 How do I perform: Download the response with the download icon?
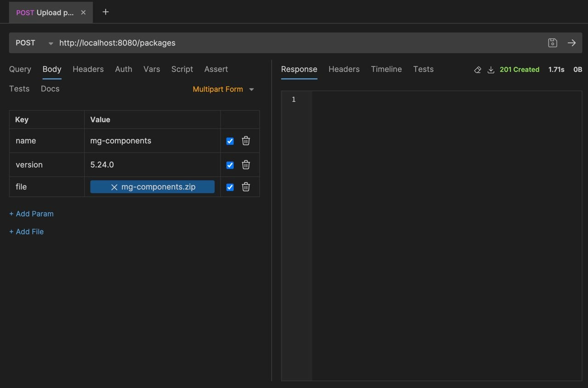(491, 69)
